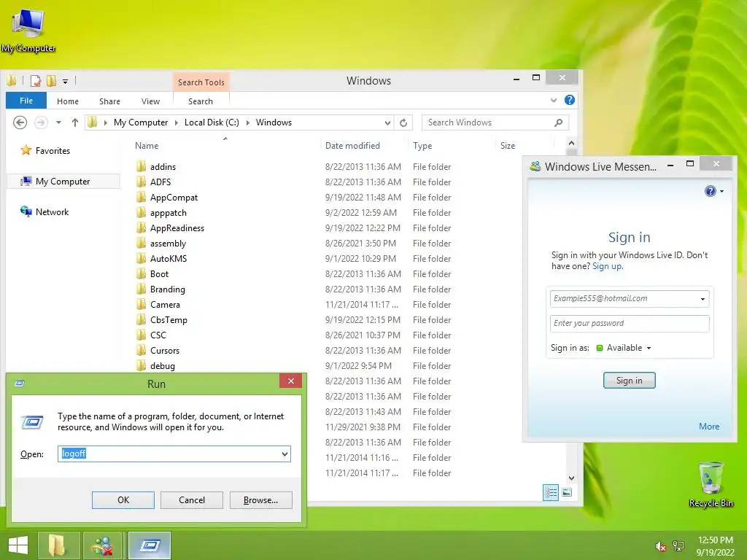The width and height of the screenshot is (747, 560).
Task: Click the Favorites star icon
Action: click(26, 150)
